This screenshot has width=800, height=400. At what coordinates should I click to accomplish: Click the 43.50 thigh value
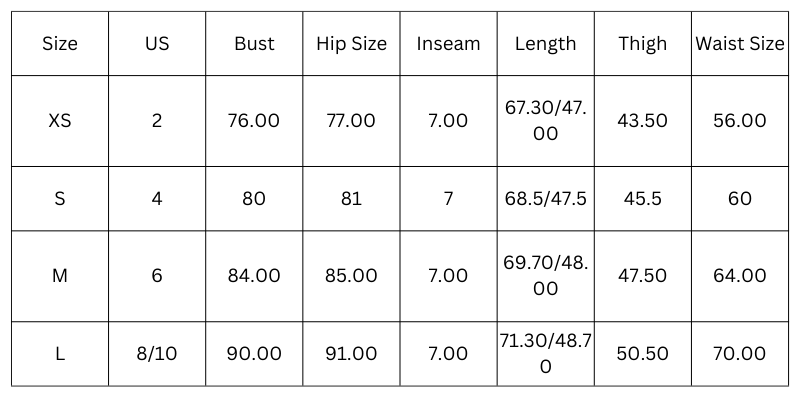tap(642, 121)
